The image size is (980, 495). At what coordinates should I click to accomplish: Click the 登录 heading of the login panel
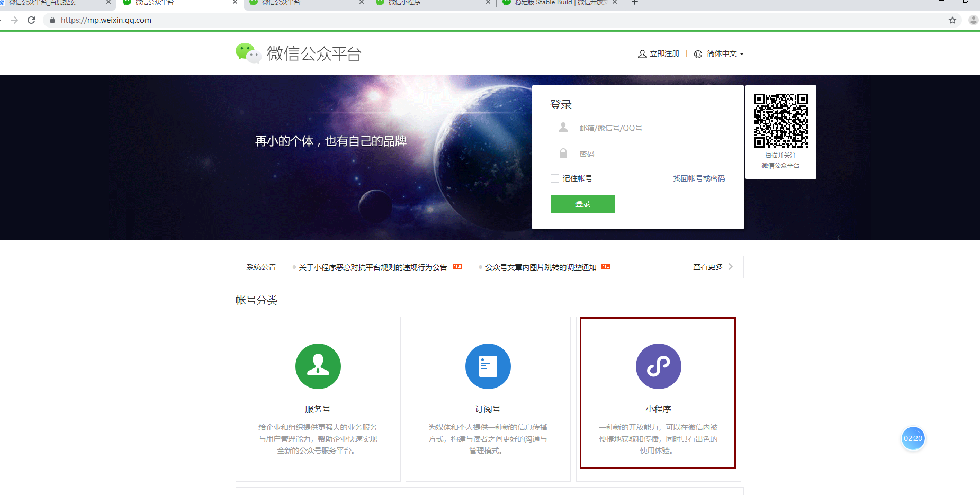pos(561,104)
